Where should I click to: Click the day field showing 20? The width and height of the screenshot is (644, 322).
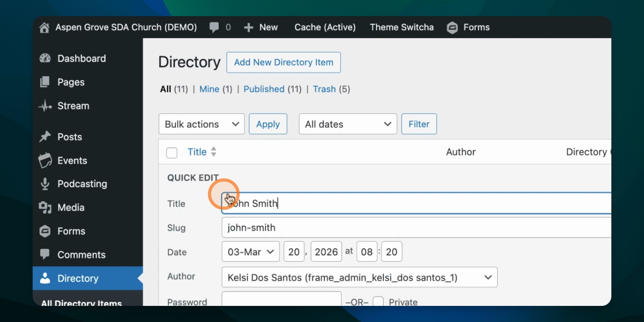coord(294,252)
